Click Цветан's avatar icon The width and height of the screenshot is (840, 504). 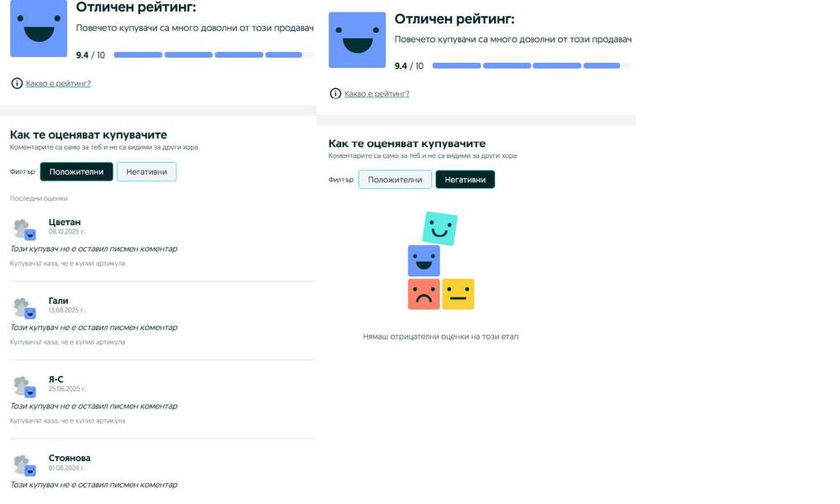point(24,228)
